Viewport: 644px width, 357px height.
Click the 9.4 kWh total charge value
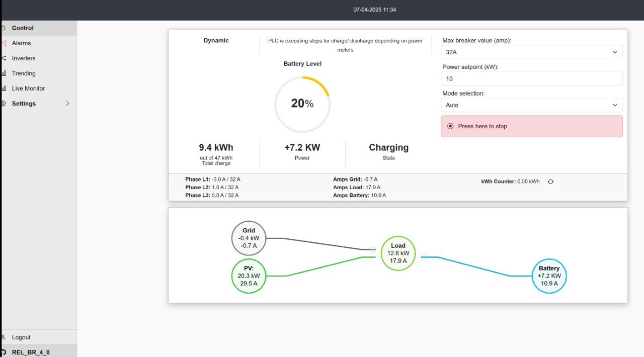pos(216,147)
